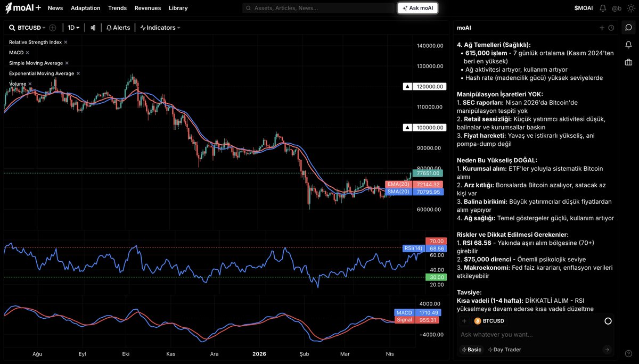Open the 1D timeframe dropdown
The height and width of the screenshot is (364, 639).
[73, 28]
